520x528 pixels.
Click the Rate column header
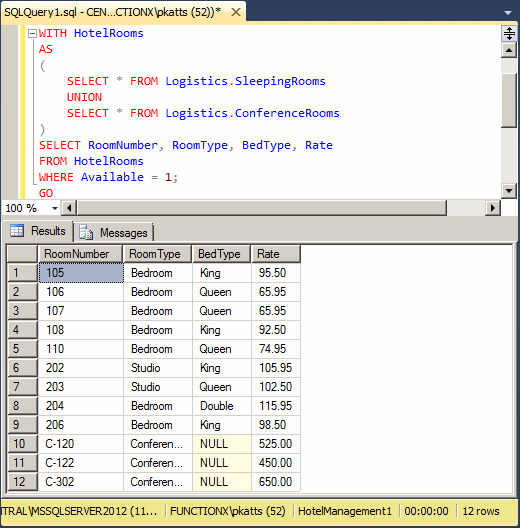click(275, 254)
